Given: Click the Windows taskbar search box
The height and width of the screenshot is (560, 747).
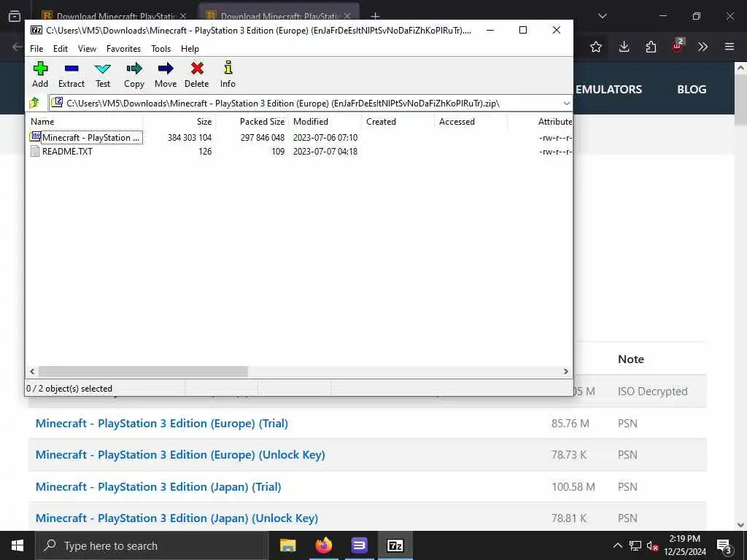Looking at the screenshot, I should point(152,545).
